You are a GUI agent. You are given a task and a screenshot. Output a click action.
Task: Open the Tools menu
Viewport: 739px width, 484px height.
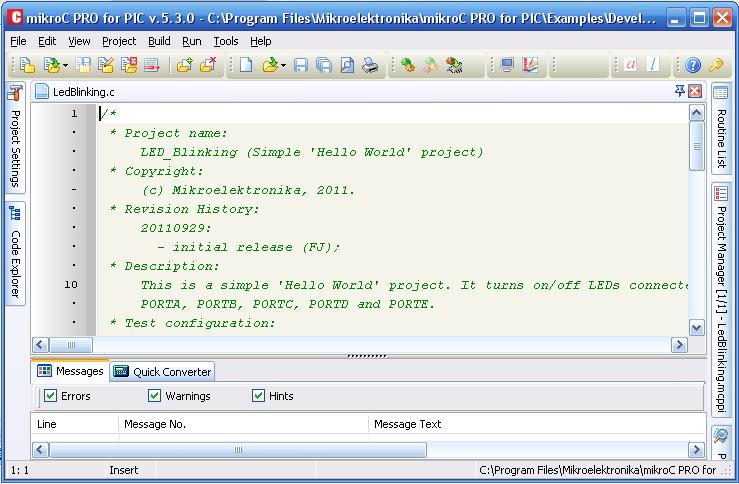(x=226, y=41)
